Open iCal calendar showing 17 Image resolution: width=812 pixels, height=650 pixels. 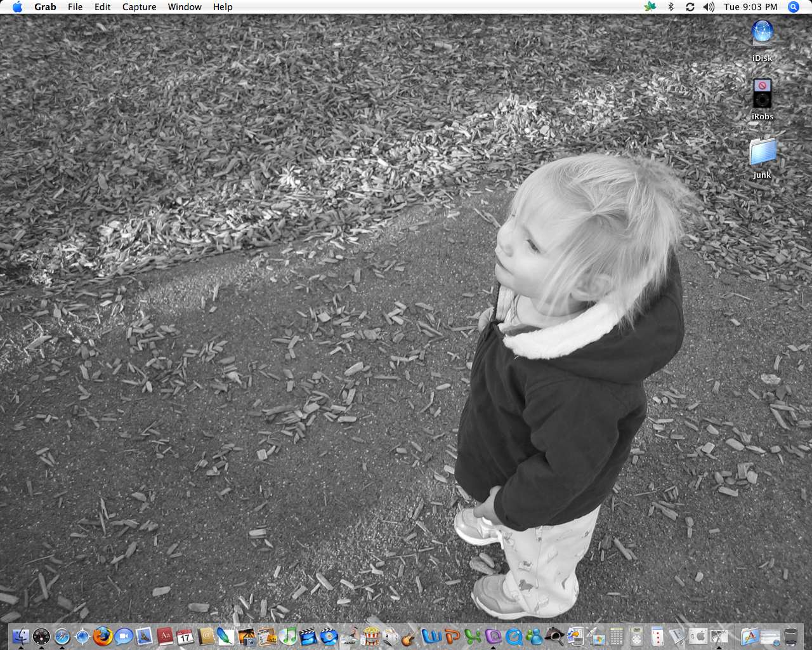pyautogui.click(x=185, y=637)
